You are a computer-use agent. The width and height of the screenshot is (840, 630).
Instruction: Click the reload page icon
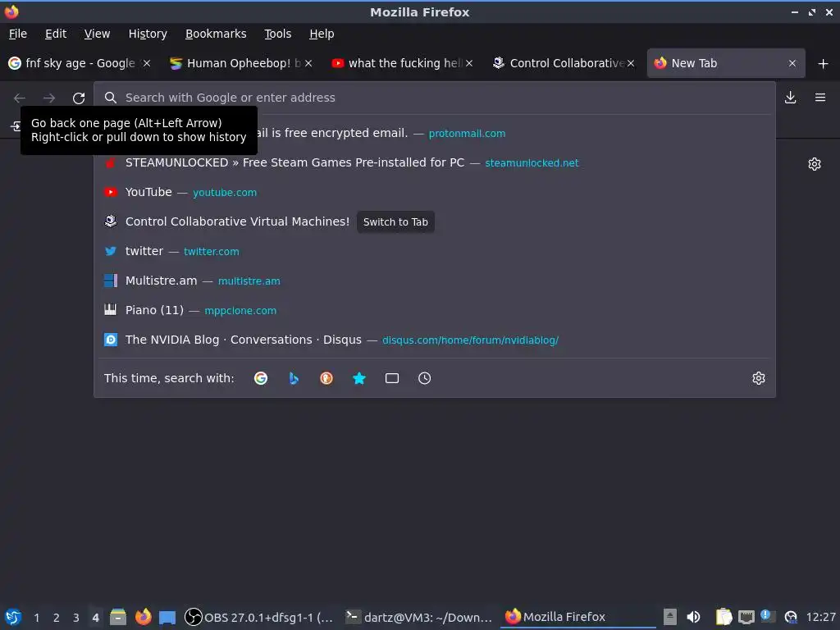(x=79, y=98)
